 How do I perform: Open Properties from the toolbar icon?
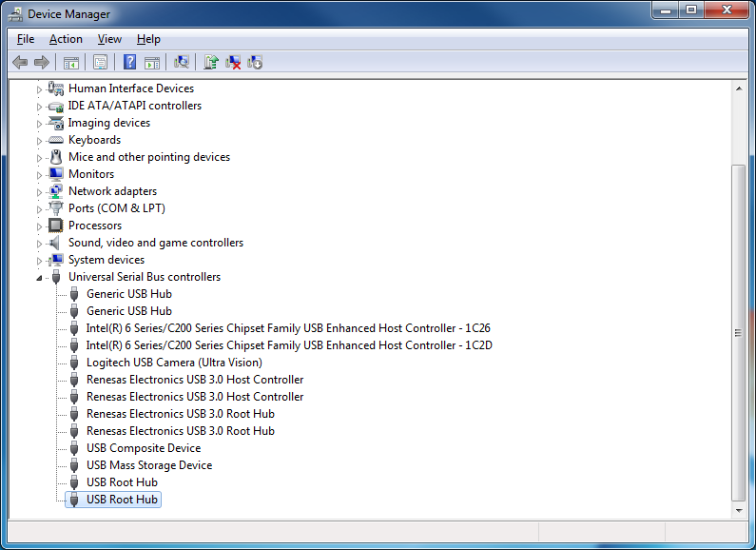coord(100,63)
